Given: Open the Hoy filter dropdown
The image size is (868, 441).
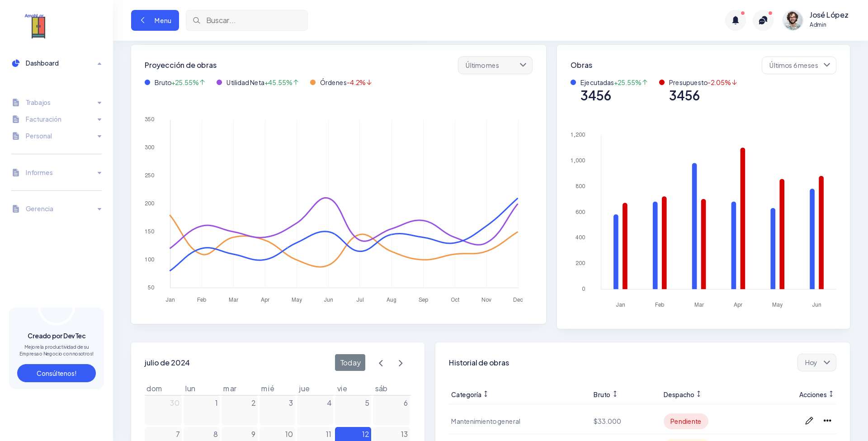Looking at the screenshot, I should tap(816, 363).
